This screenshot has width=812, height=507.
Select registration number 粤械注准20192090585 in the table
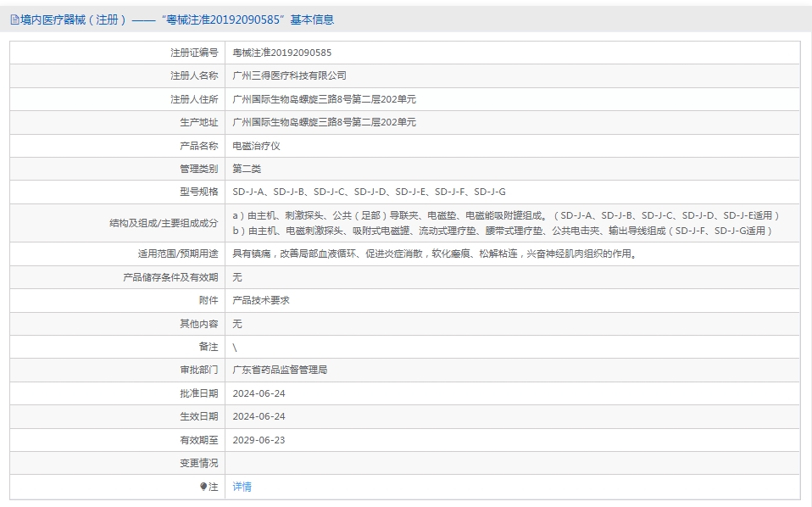pos(282,53)
